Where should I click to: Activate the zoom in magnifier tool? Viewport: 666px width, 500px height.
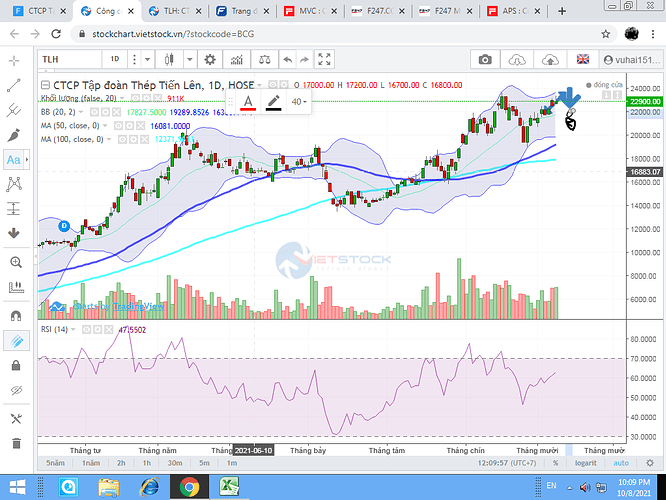click(x=16, y=262)
